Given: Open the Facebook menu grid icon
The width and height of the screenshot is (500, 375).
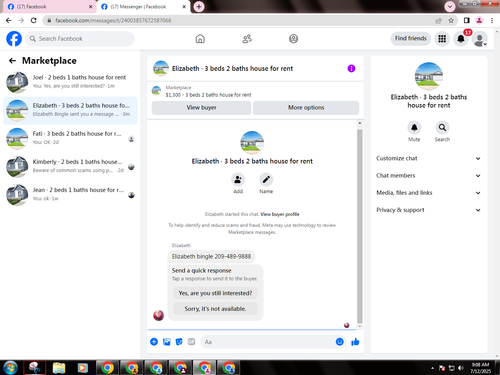Looking at the screenshot, I should pos(442,39).
